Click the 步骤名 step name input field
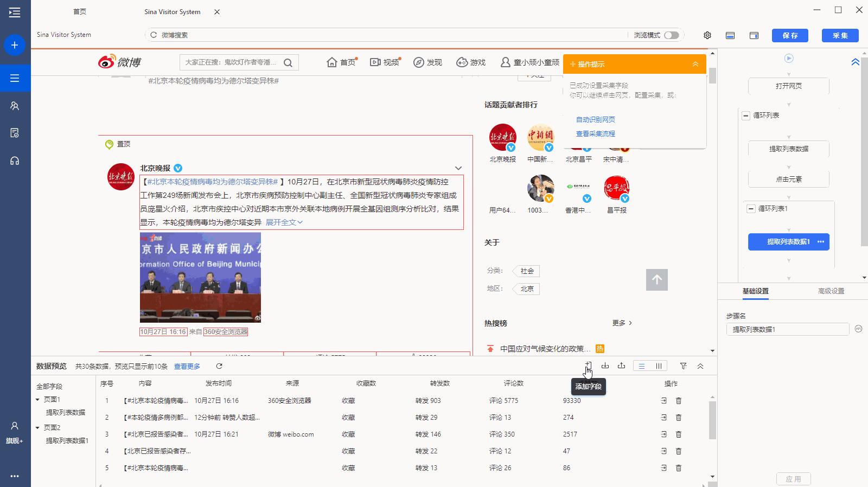The height and width of the screenshot is (487, 868). [x=787, y=329]
